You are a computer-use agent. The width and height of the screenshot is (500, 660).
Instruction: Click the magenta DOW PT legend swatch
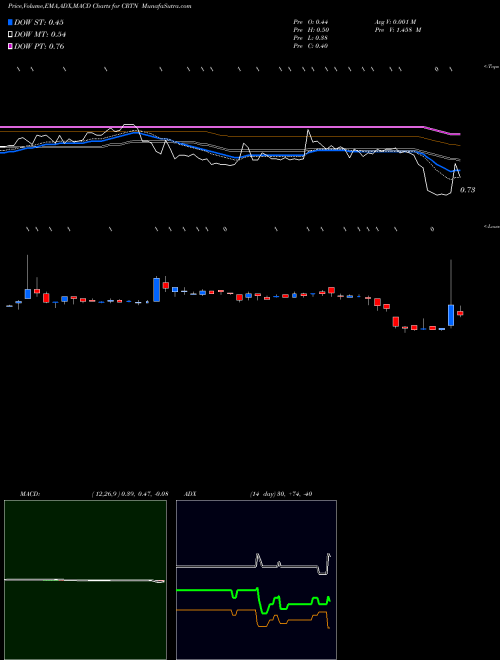11,46
